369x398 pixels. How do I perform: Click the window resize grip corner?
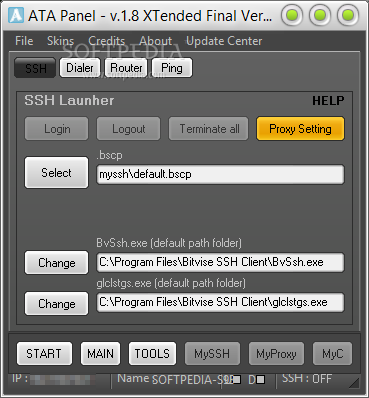point(354,382)
